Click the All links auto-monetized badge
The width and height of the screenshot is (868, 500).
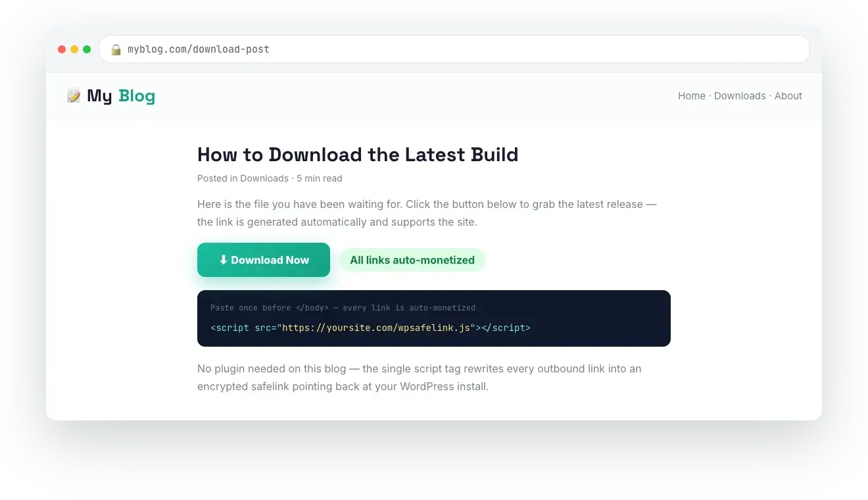(412, 260)
